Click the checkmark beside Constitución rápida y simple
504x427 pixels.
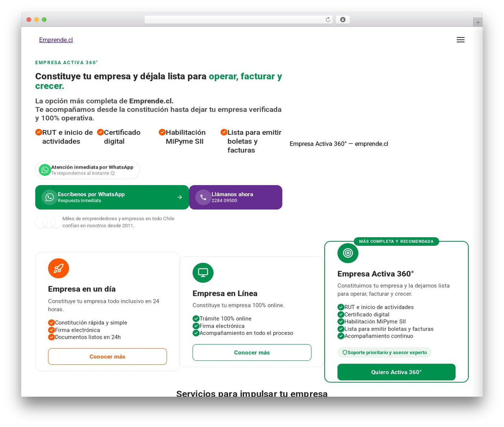coord(51,323)
